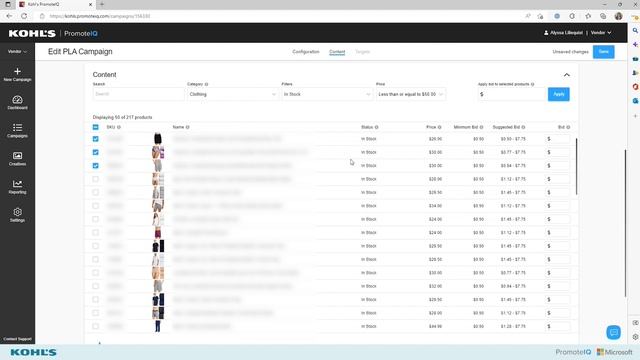Switch to the Configuration tab
Image resolution: width=640 pixels, height=360 pixels.
(x=306, y=52)
